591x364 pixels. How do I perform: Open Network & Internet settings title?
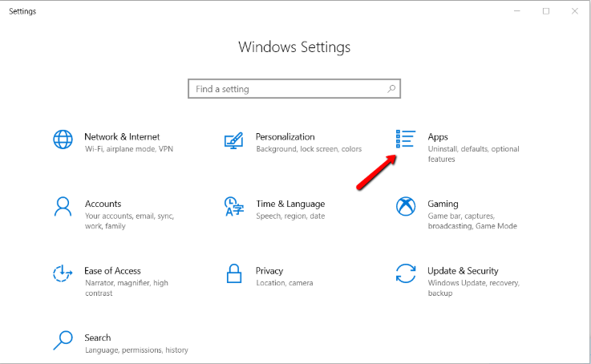[x=122, y=137]
